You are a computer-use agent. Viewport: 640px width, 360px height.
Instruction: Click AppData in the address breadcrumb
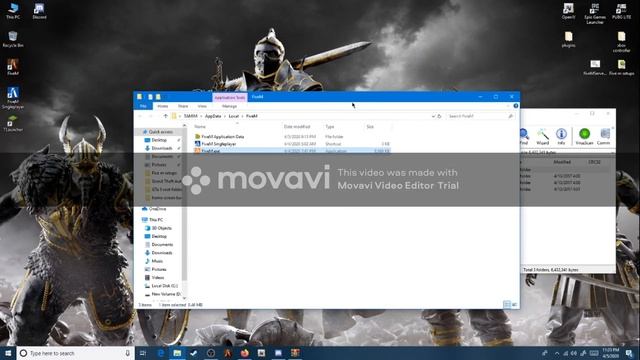tap(213, 116)
